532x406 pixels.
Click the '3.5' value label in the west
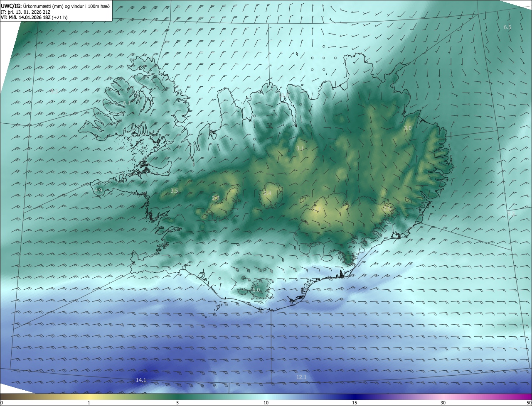point(174,191)
